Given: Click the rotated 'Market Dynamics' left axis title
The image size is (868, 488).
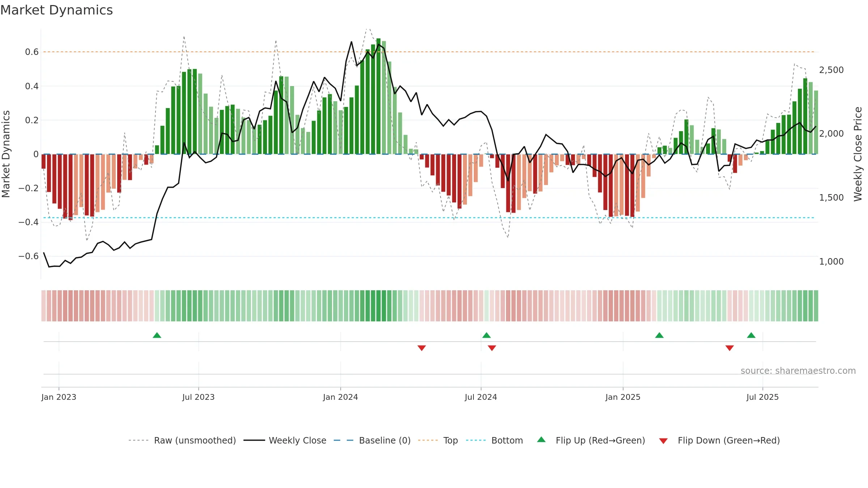Looking at the screenshot, I should tap(6, 154).
